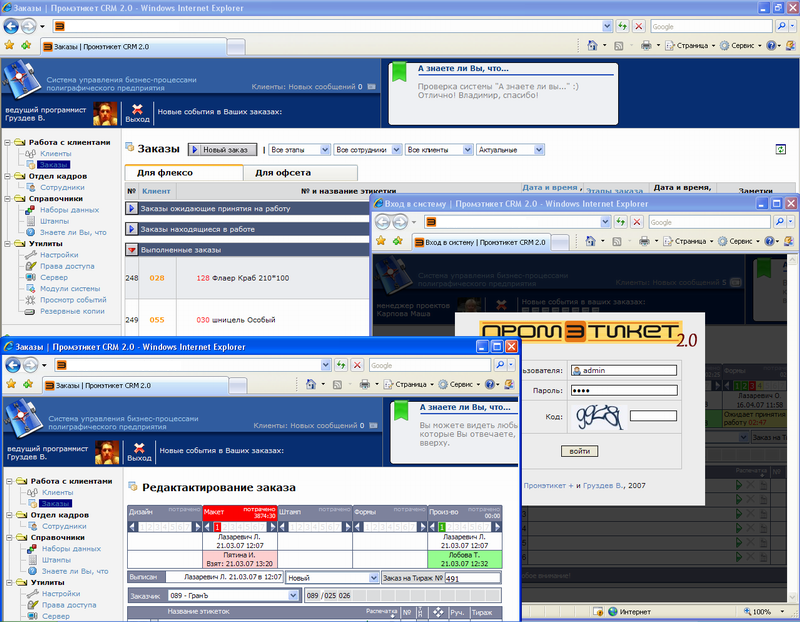Viewport: 800px width, 622px height.
Task: Open Резервные копии in utilities tree
Action: click(72, 311)
